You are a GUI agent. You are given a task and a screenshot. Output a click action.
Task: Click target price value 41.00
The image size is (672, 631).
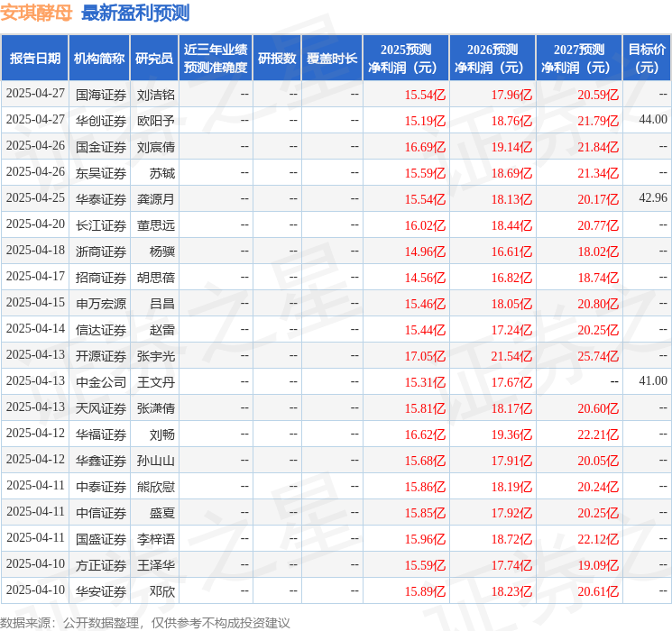653,380
